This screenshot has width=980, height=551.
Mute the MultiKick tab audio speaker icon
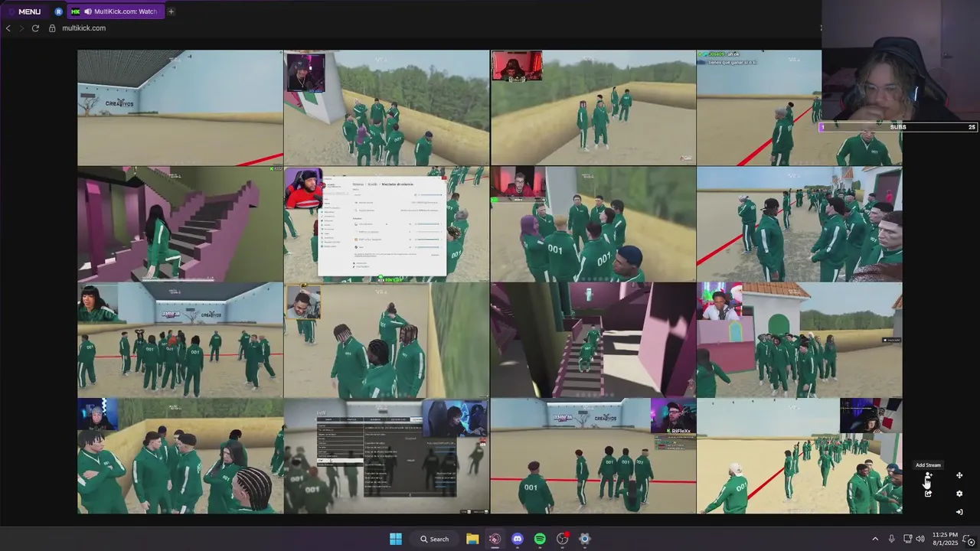88,11
